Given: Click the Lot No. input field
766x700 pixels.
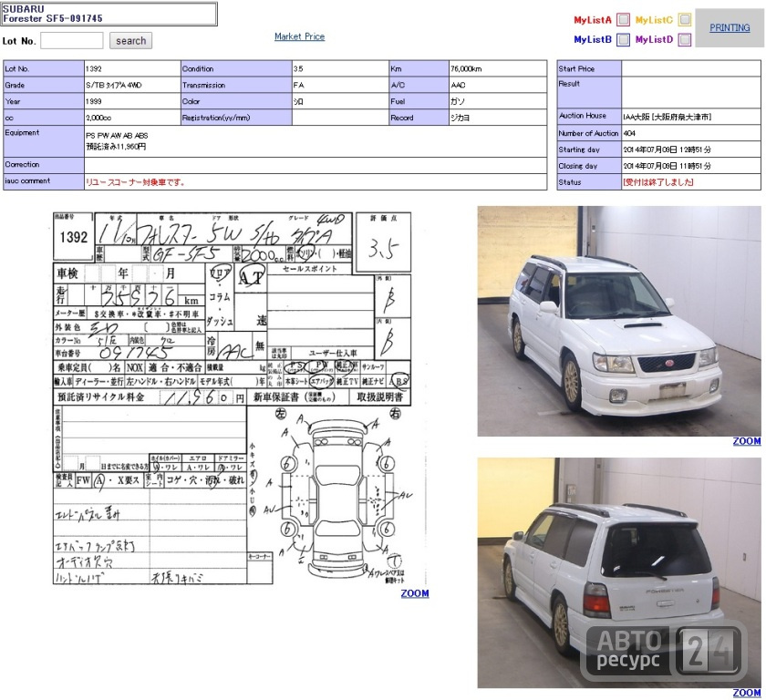Looking at the screenshot, I should pyautogui.click(x=72, y=40).
